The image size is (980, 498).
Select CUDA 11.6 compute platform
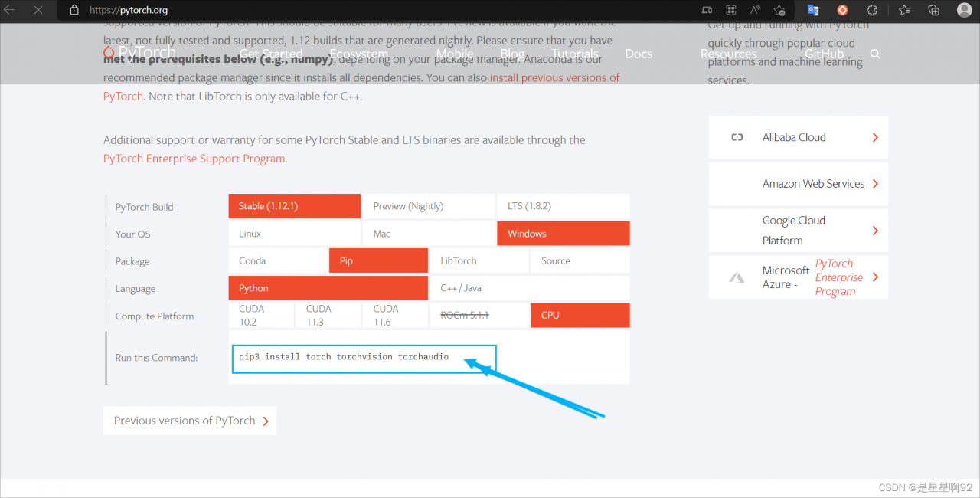click(395, 316)
